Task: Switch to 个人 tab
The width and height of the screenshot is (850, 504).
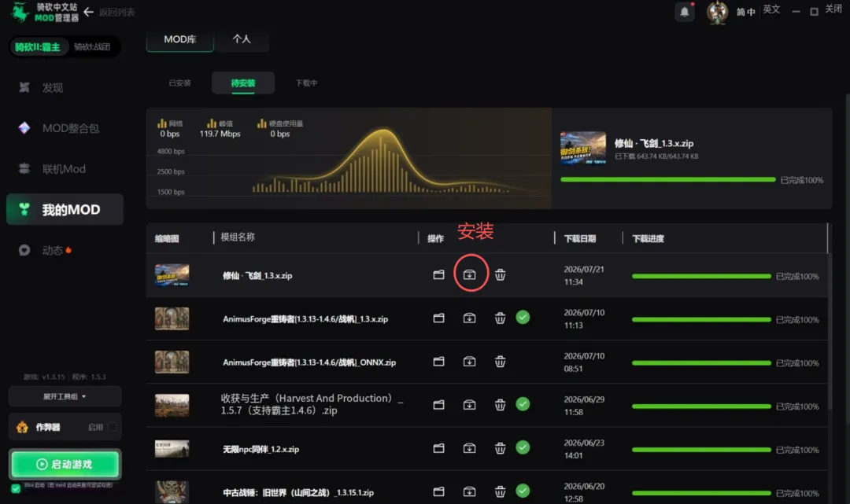Action: [x=242, y=39]
